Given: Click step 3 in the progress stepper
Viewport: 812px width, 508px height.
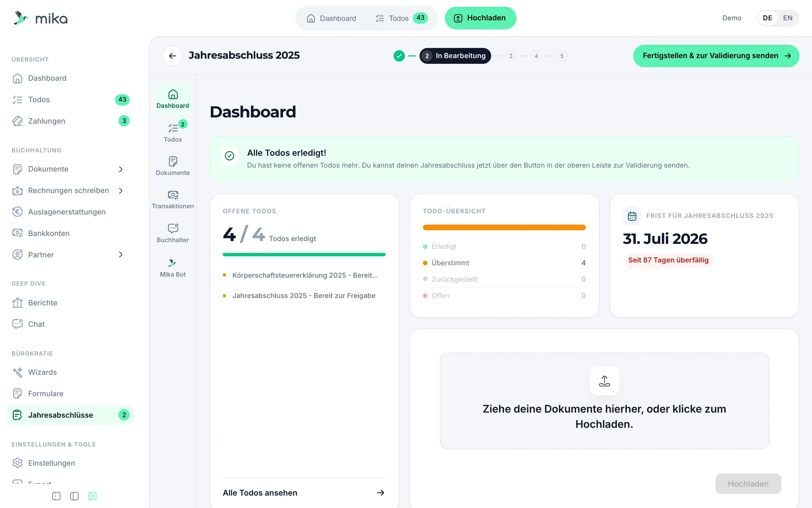Looking at the screenshot, I should point(510,56).
